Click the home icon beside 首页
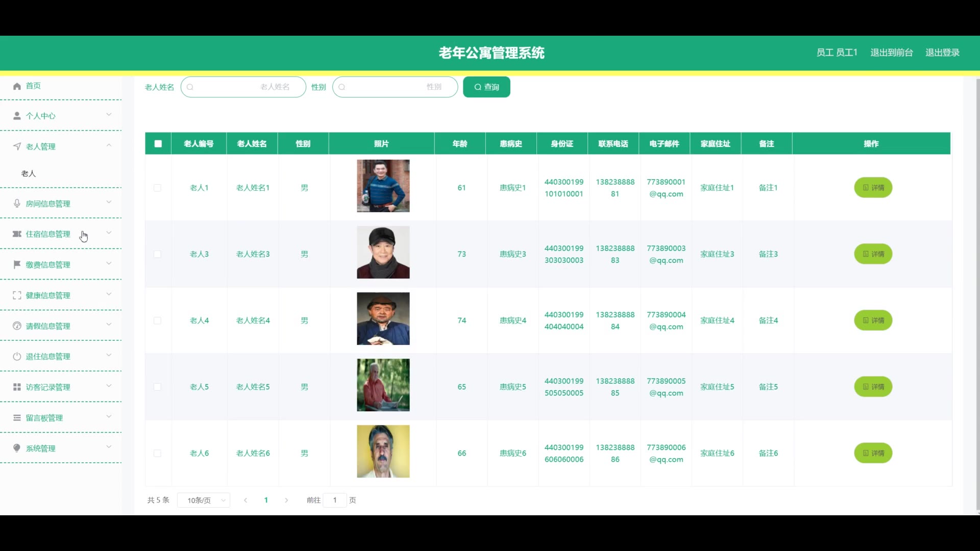The image size is (980, 551). pyautogui.click(x=17, y=86)
